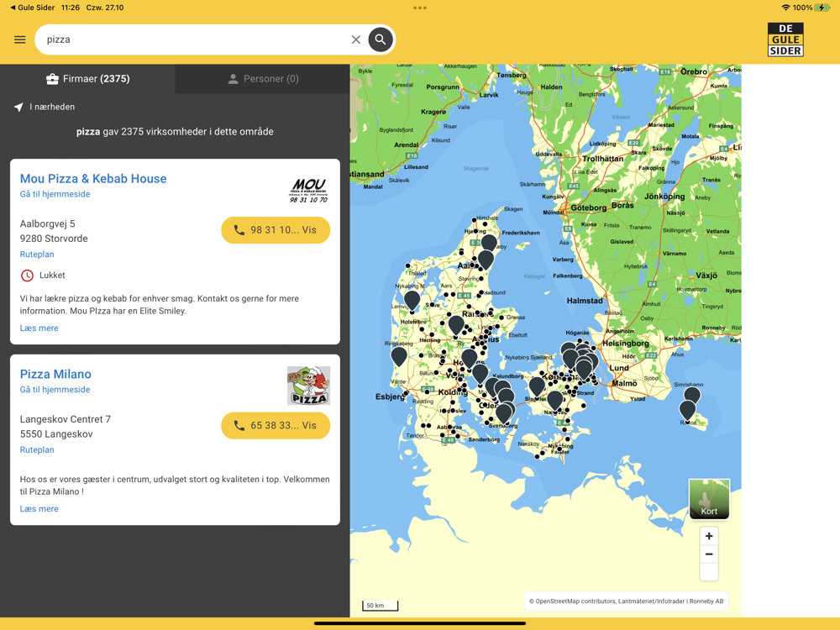840x630 pixels.
Task: Click the Göteborg label on map
Action: tap(589, 207)
